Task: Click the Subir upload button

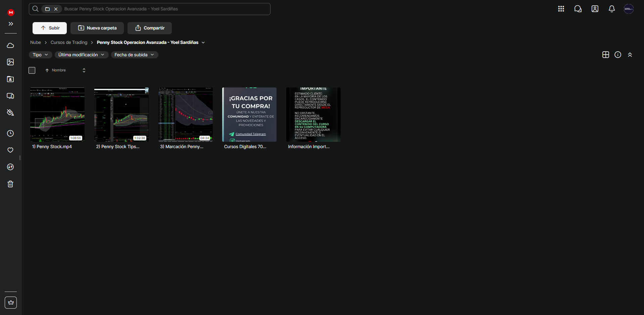Action: [50, 28]
